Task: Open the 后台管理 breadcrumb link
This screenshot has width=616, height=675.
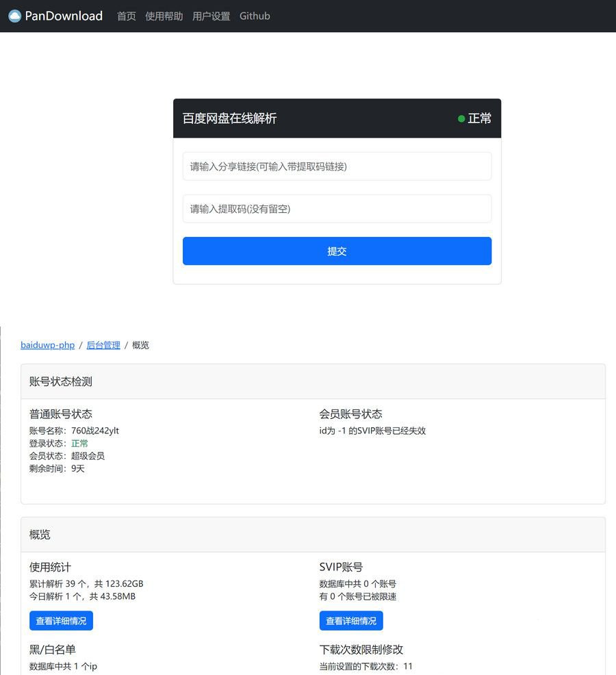Action: coord(103,345)
